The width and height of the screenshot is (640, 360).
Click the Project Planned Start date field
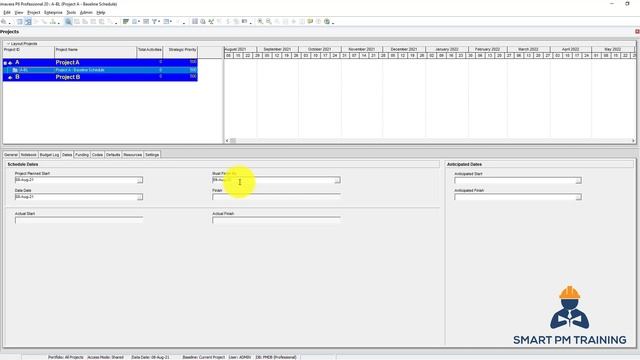click(76, 180)
